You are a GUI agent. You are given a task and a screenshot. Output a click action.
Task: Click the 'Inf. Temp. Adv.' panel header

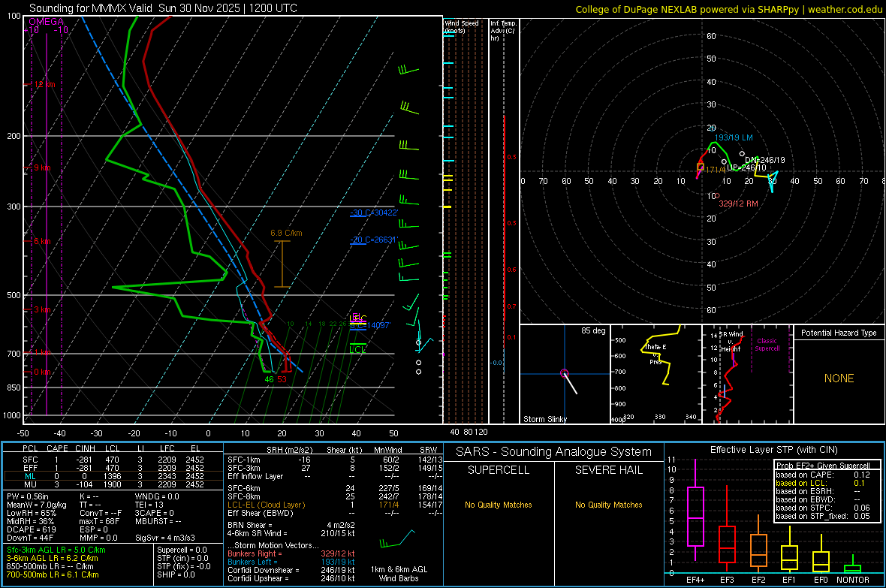503,31
